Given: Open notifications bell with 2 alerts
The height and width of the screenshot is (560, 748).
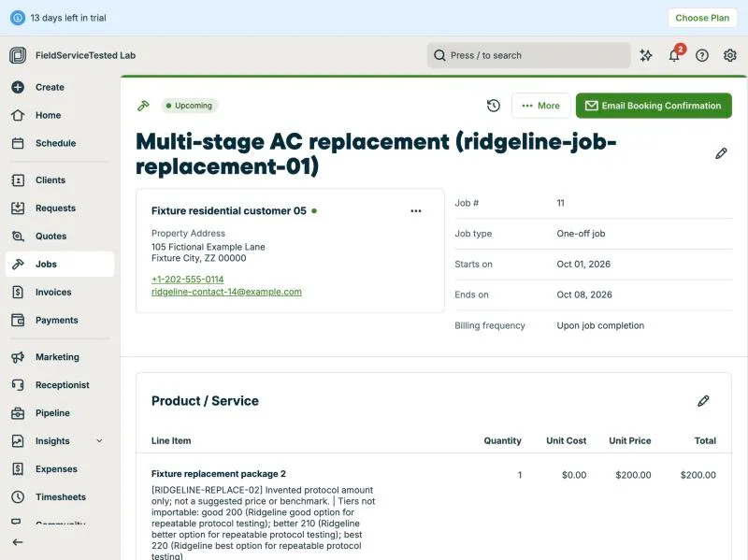Looking at the screenshot, I should pos(674,55).
